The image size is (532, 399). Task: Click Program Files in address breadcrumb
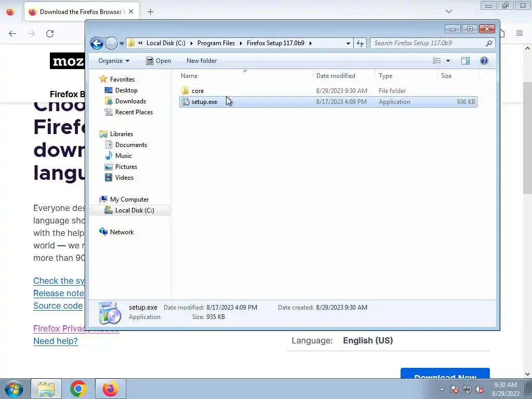pos(216,43)
